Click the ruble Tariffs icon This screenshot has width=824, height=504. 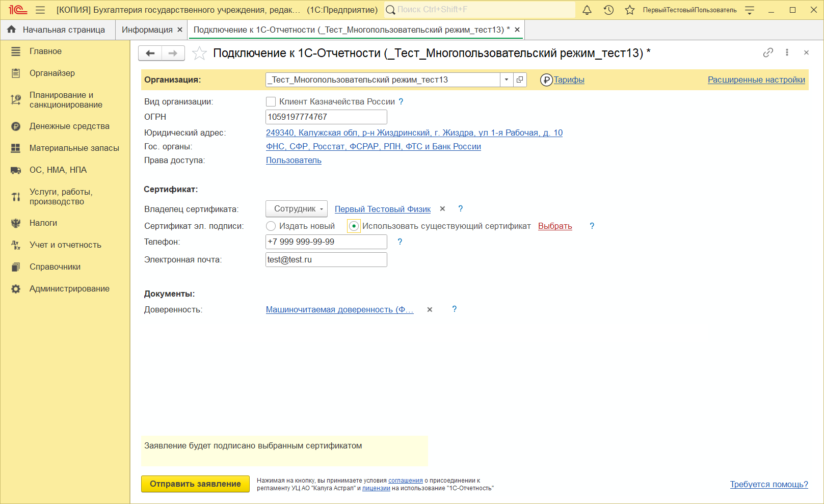pyautogui.click(x=546, y=79)
